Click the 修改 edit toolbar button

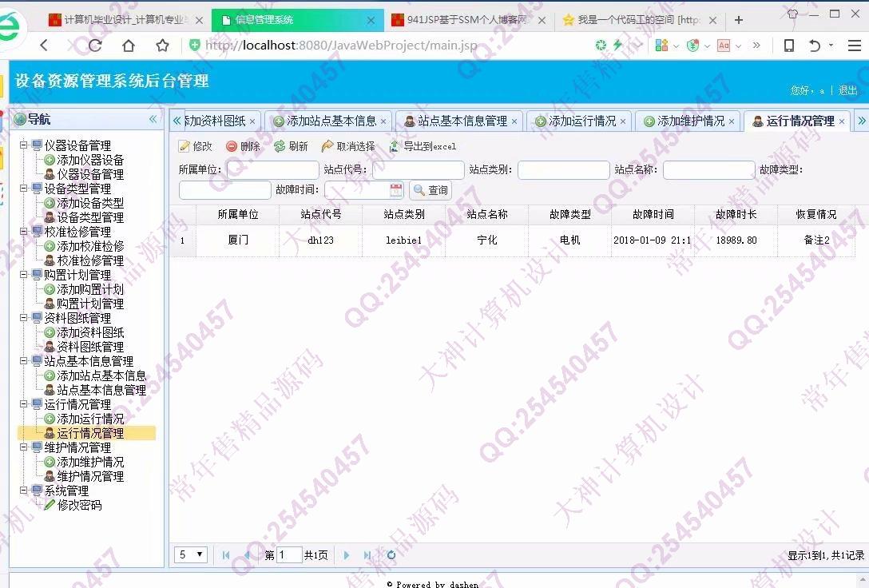(x=196, y=146)
